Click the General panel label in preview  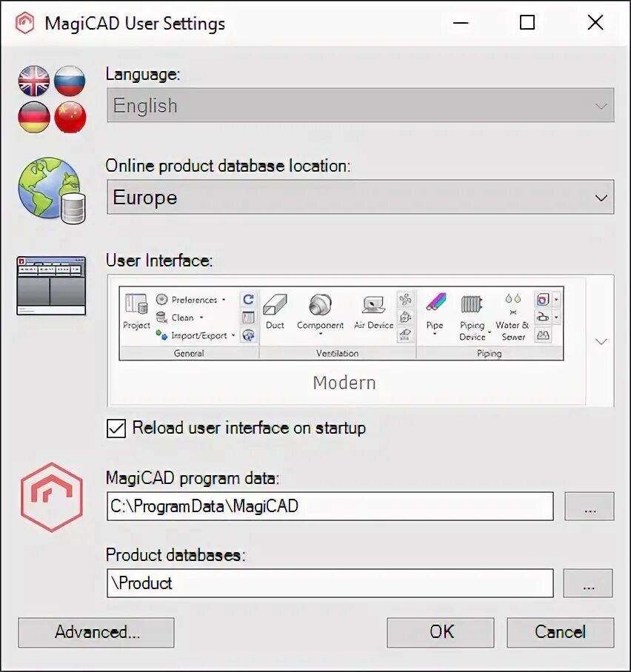[x=189, y=354]
